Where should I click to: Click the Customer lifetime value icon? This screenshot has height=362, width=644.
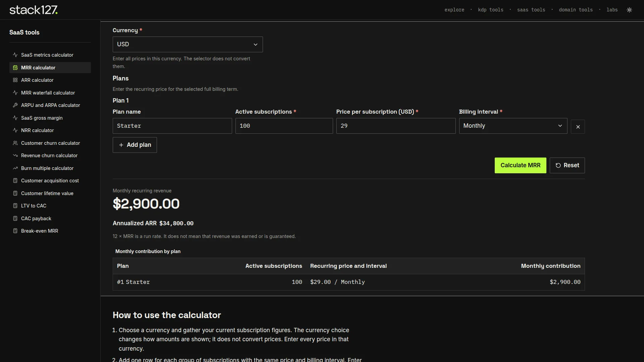[15, 193]
